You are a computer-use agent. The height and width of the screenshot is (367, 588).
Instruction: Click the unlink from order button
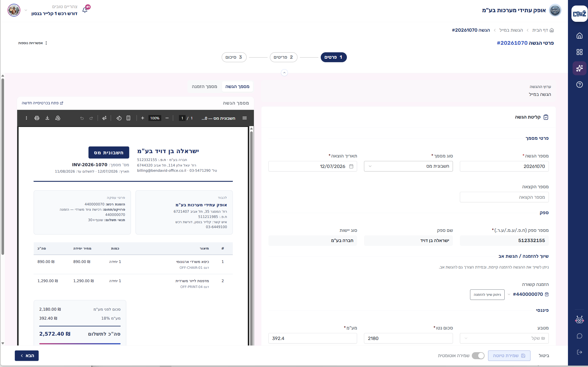(x=487, y=295)
